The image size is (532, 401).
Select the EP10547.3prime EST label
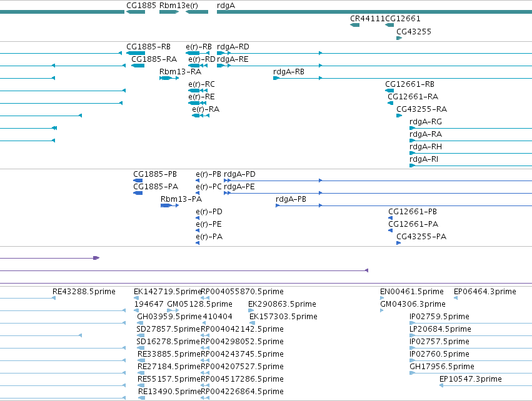click(x=471, y=380)
